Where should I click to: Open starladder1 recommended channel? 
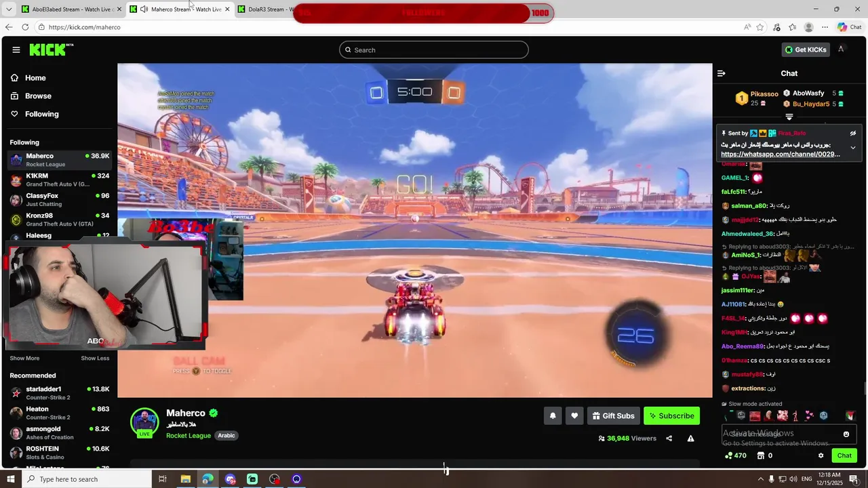60,393
